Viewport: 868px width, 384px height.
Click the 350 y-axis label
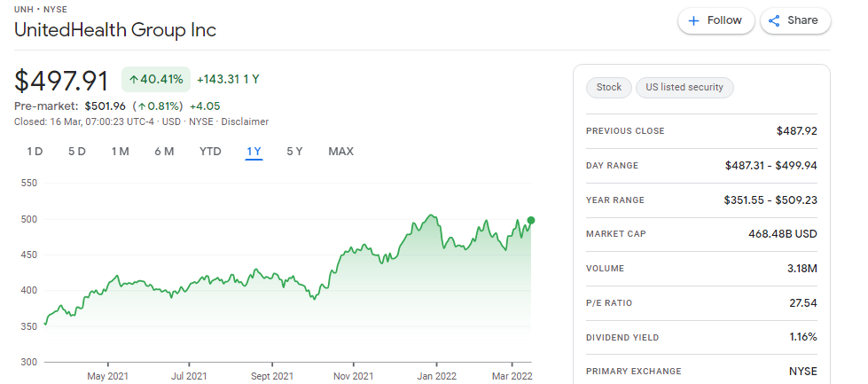point(29,326)
